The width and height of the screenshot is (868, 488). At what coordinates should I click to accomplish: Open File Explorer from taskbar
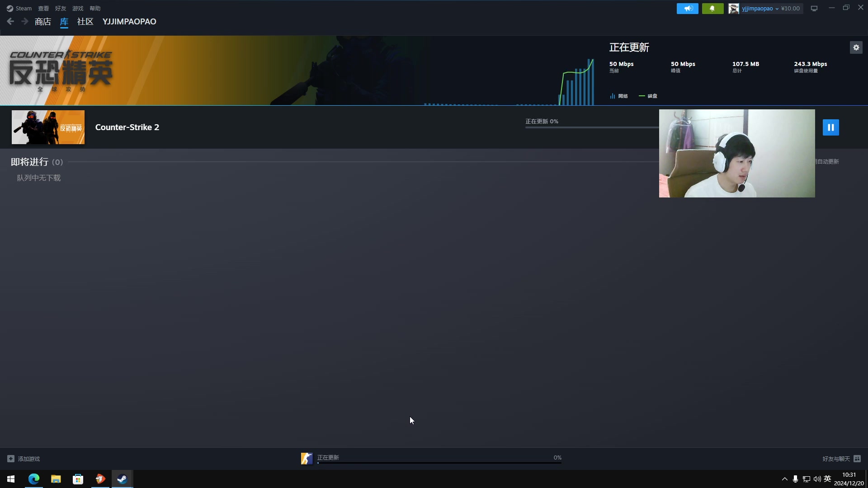(x=56, y=479)
